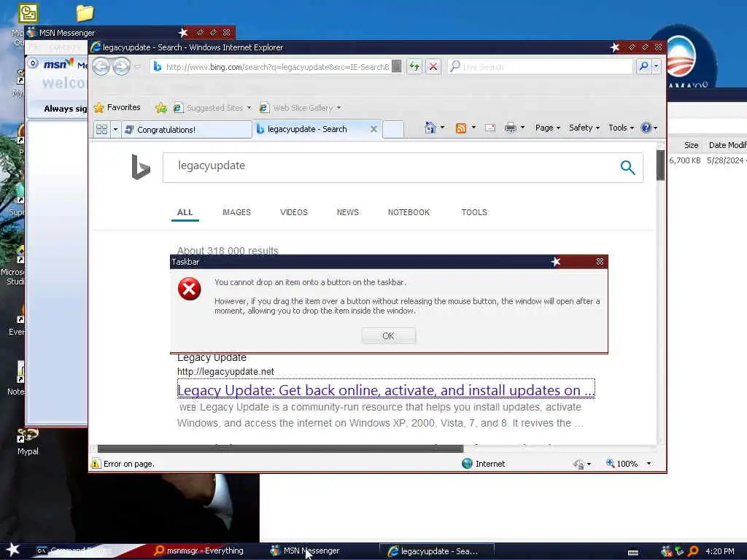Click the Read Mail icon
This screenshot has height=560, width=747.
[490, 128]
